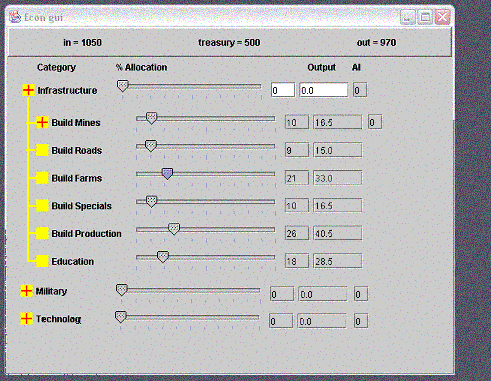Click the 'AI' column header
Viewport: 491px width, 381px height.
356,67
